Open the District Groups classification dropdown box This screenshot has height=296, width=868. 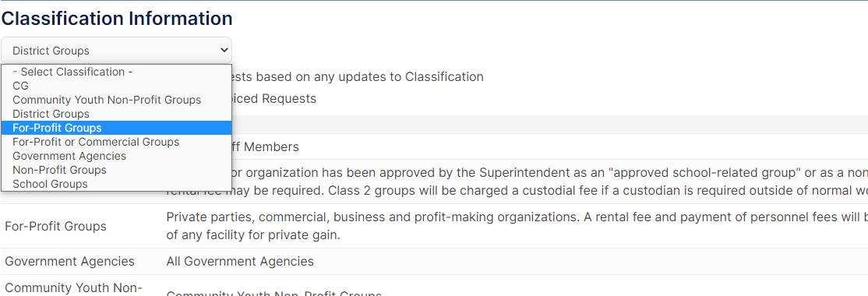click(116, 51)
